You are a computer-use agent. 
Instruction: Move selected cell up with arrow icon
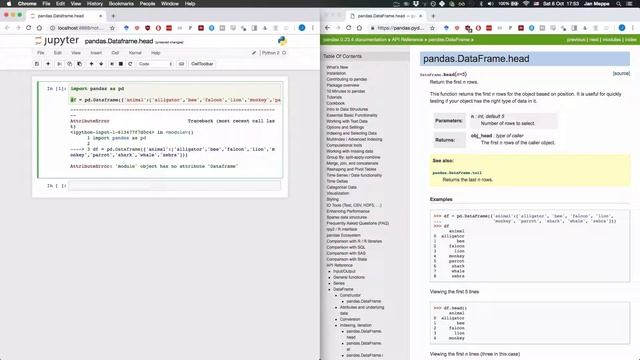click(x=91, y=64)
